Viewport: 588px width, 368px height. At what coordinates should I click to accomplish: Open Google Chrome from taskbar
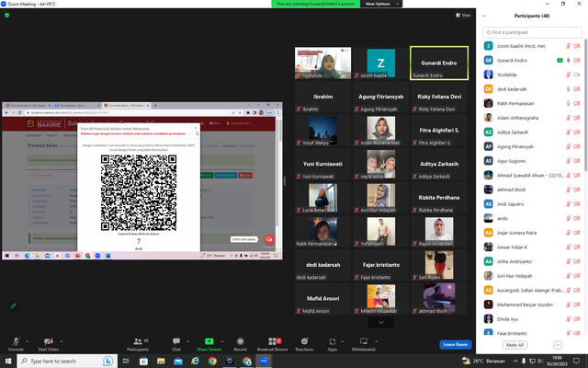pos(212,361)
